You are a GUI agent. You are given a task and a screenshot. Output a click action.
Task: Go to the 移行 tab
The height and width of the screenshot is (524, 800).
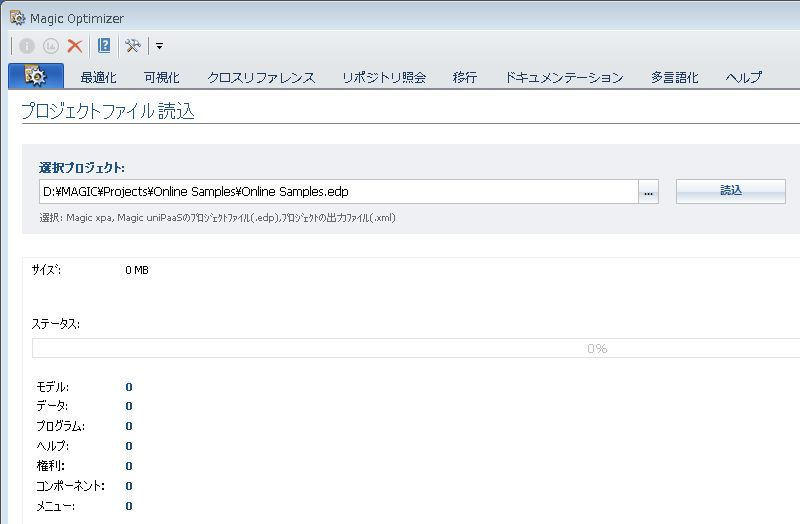point(465,77)
